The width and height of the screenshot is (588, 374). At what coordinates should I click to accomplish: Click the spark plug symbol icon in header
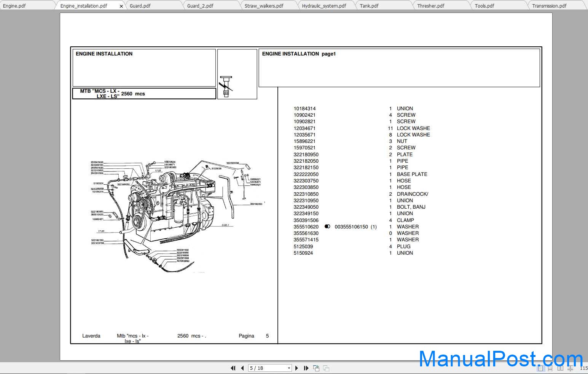pyautogui.click(x=226, y=87)
